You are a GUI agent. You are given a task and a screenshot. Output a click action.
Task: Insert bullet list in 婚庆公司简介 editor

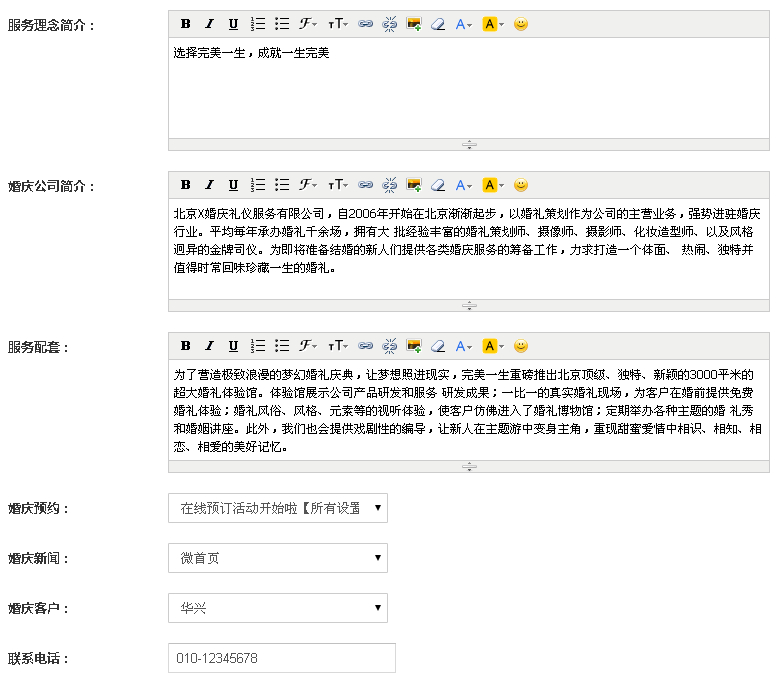coord(282,185)
